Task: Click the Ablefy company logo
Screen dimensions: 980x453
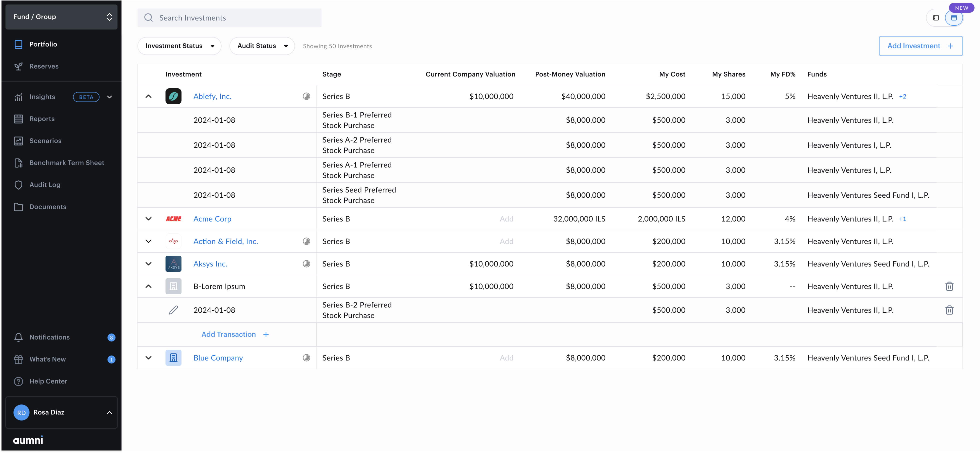Action: (x=173, y=96)
